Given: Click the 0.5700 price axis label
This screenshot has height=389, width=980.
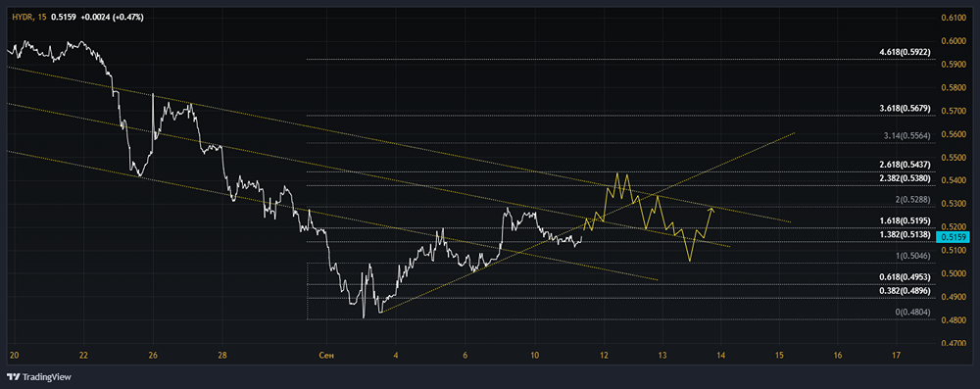Looking at the screenshot, I should pyautogui.click(x=954, y=111).
